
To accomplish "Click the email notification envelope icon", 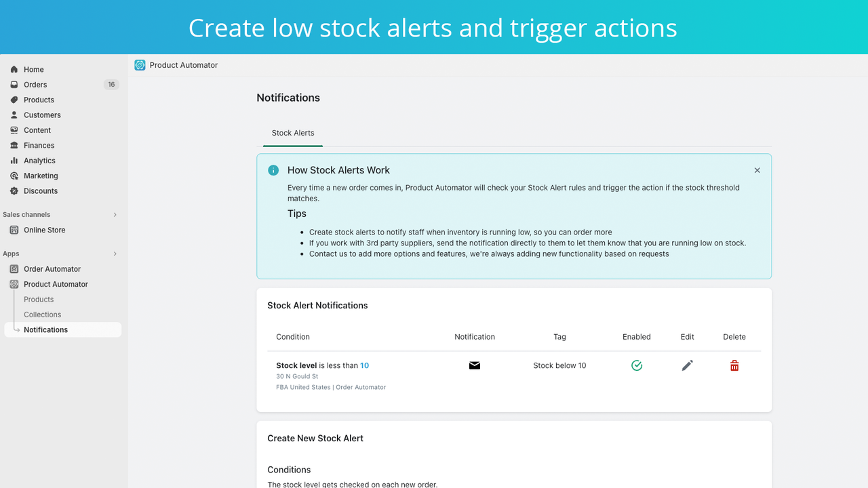I will coord(475,365).
